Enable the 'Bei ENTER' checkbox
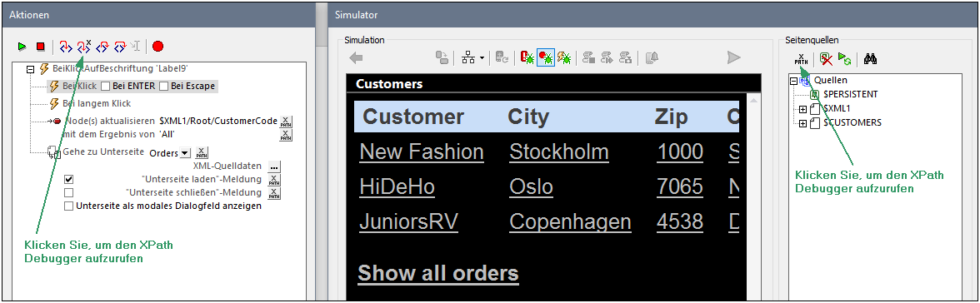The image size is (980, 303). pos(106,87)
